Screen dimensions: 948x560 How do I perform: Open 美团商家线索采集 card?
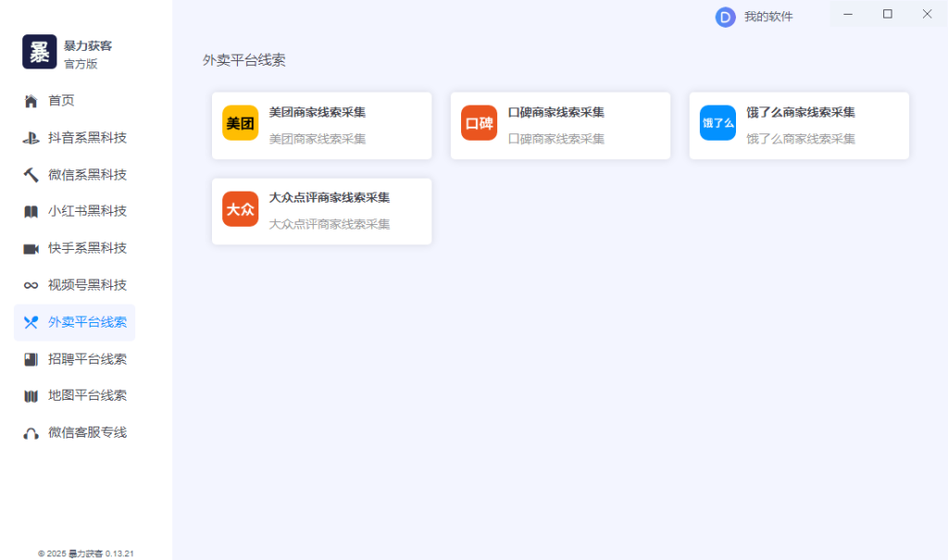(x=321, y=125)
